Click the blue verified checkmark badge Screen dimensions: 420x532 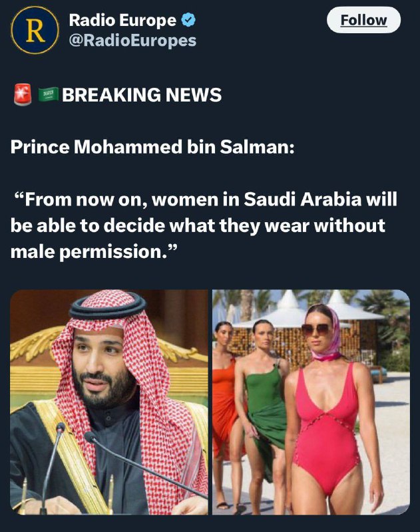point(188,20)
